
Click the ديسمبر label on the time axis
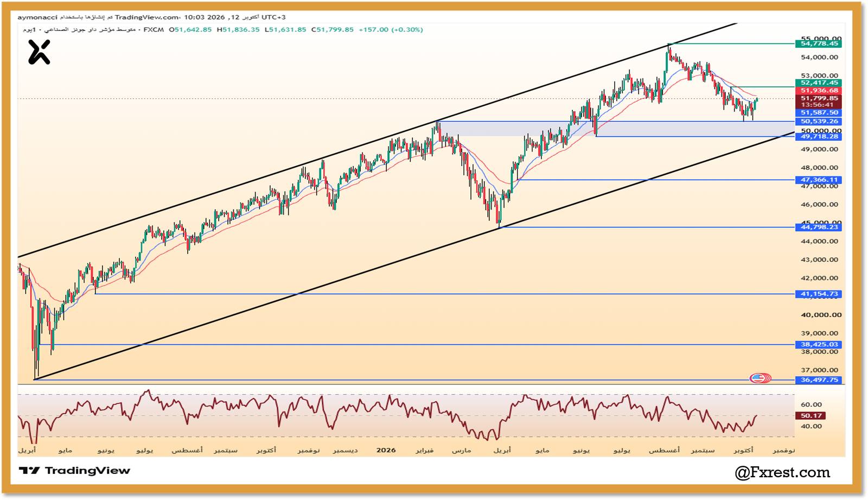[346, 451]
